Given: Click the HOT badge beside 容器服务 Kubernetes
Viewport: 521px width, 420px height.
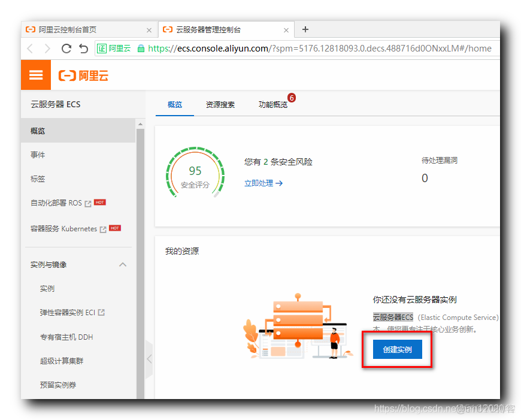Looking at the screenshot, I should (x=115, y=228).
